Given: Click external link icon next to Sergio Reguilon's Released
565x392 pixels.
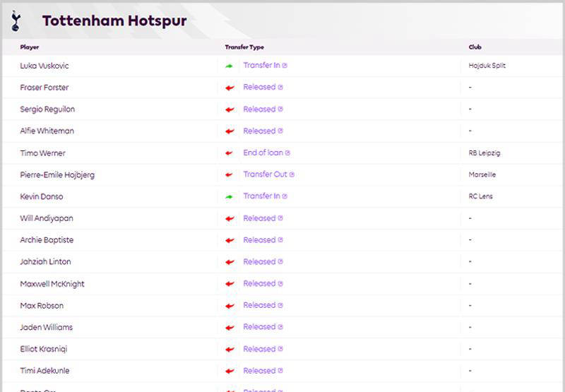Looking at the screenshot, I should point(280,109).
